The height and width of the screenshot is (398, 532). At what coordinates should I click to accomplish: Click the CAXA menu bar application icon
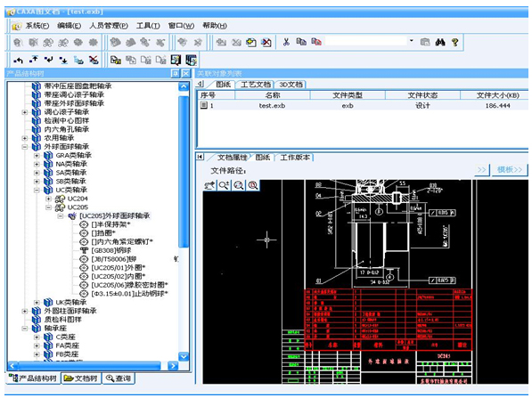16,26
